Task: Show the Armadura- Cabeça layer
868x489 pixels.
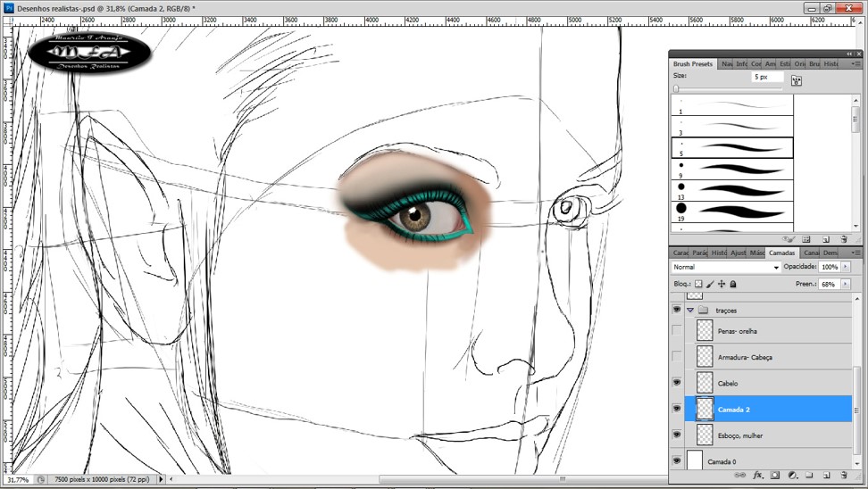Action: (677, 357)
